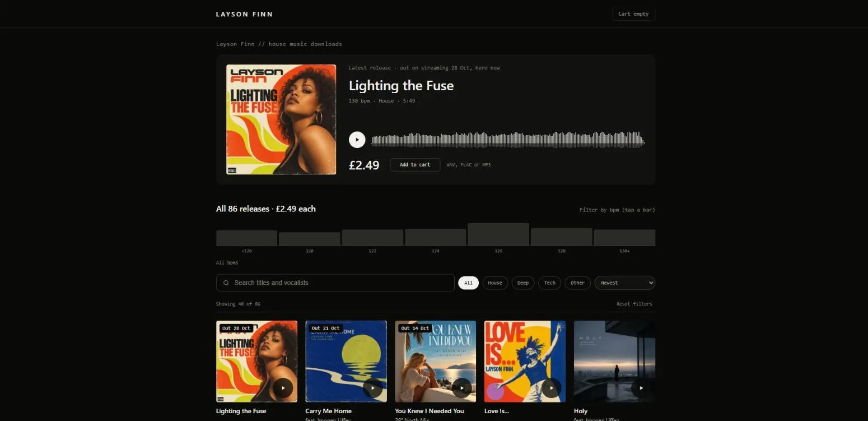
Task: Select the 128 bpm histogram bar
Action: pyautogui.click(x=562, y=237)
